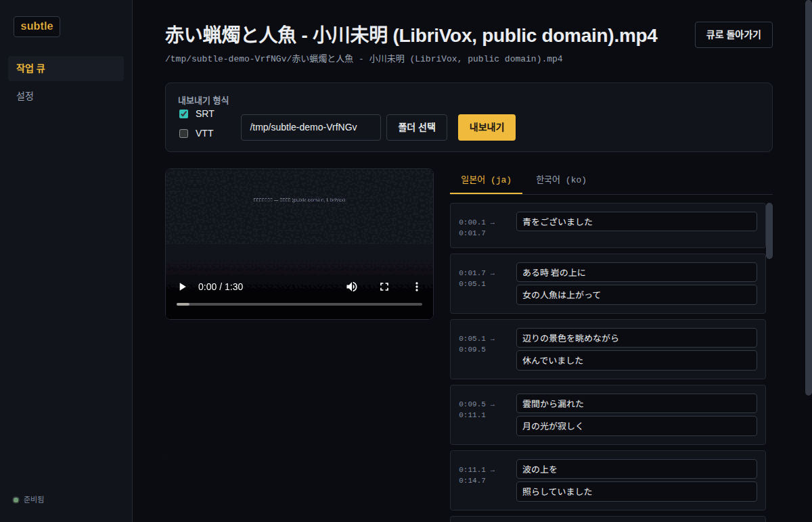Click the 폴더 선택 button
Image resolution: width=812 pixels, height=522 pixels.
417,127
